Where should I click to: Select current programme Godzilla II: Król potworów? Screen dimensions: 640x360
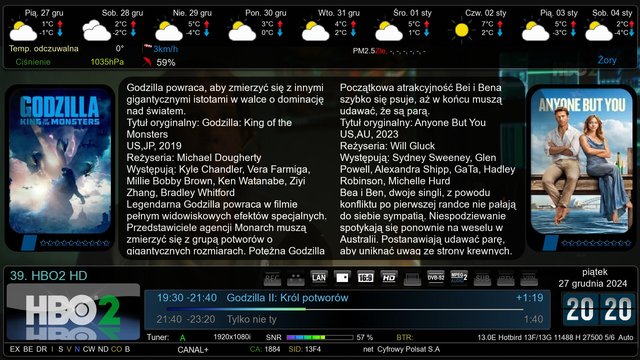(x=287, y=298)
